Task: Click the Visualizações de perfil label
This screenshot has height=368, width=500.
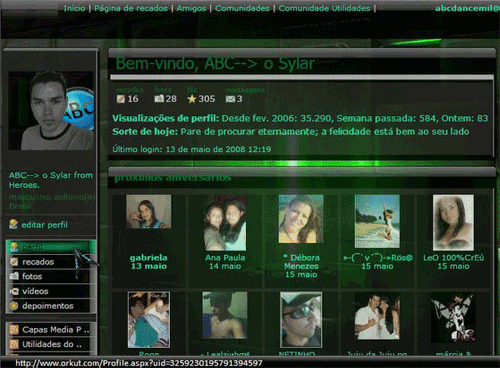Action: pyautogui.click(x=166, y=118)
